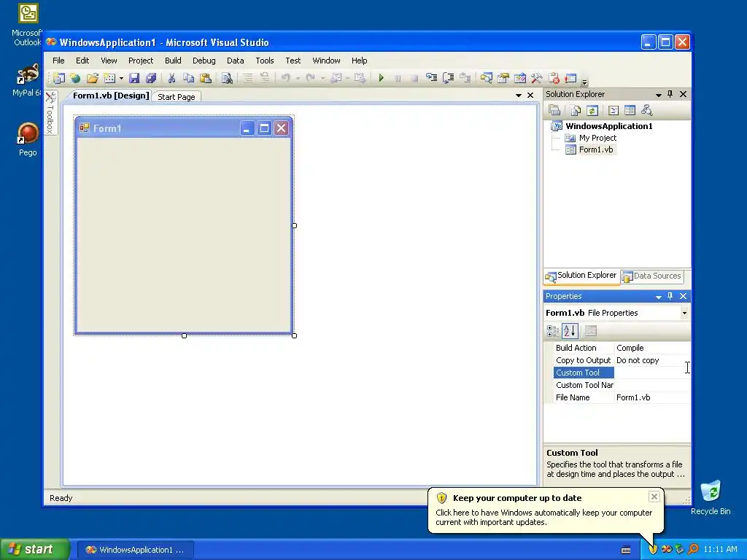Select Form1.vb in Solution Explorer tree
This screenshot has height=560, width=747.
pyautogui.click(x=596, y=149)
